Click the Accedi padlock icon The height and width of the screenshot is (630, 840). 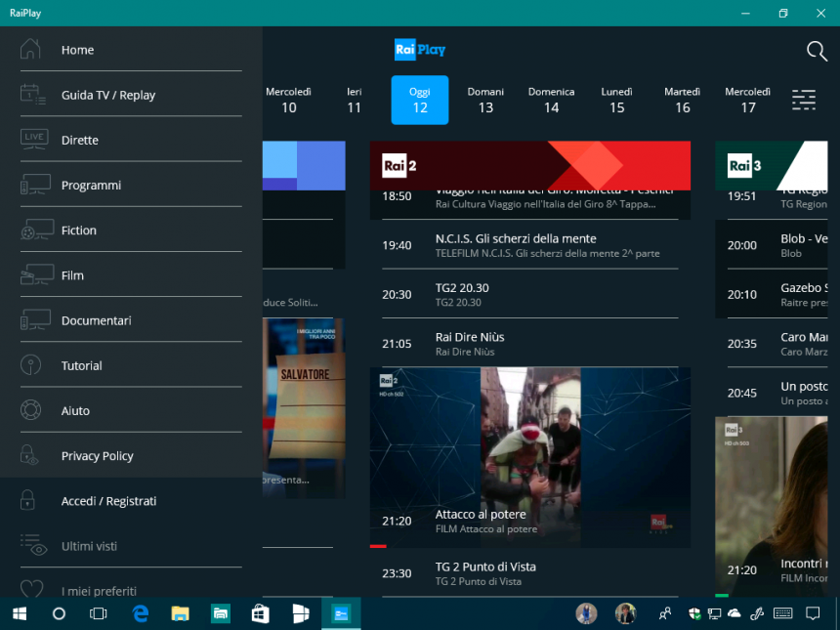point(27,500)
